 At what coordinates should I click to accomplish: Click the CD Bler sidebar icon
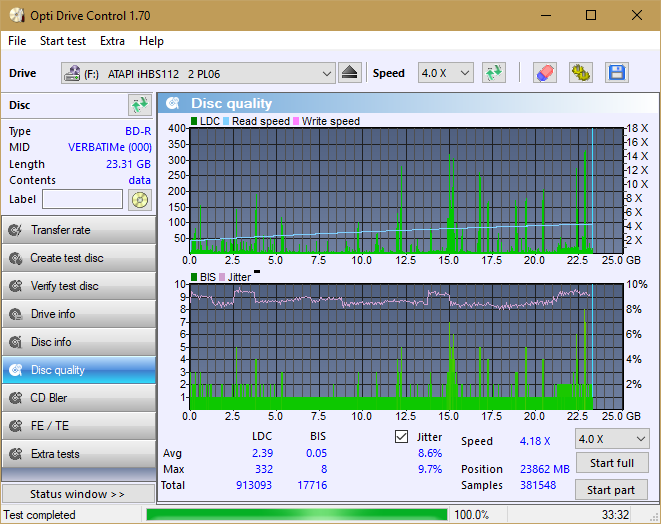(x=16, y=398)
